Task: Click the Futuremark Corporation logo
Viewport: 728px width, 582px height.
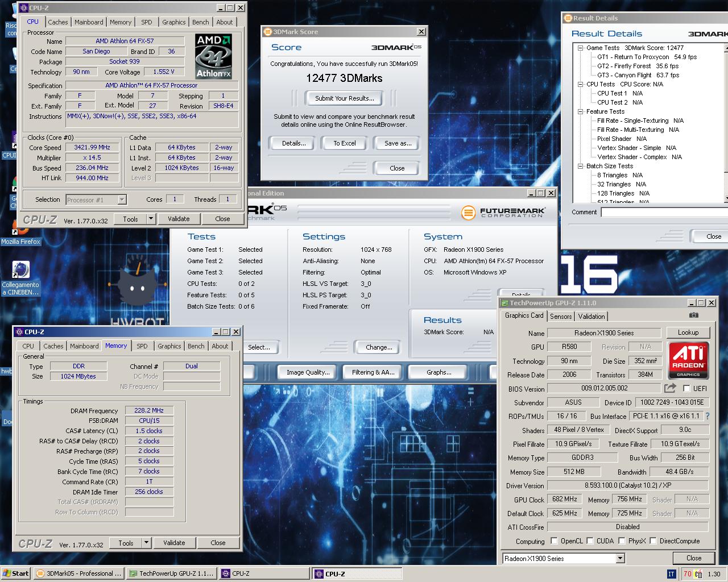Action: pos(503,213)
